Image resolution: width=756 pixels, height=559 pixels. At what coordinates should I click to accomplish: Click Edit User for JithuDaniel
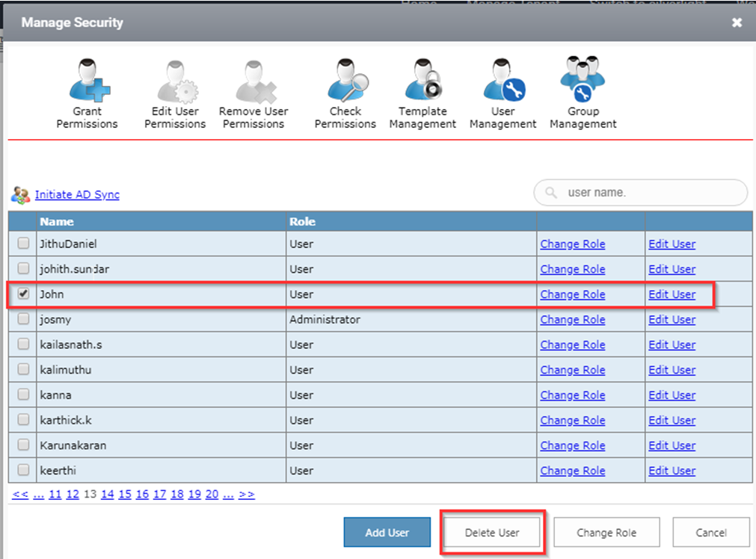pos(672,244)
